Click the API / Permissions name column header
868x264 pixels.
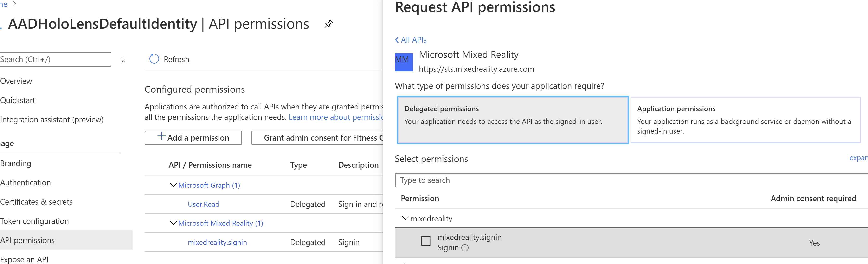[x=210, y=165]
